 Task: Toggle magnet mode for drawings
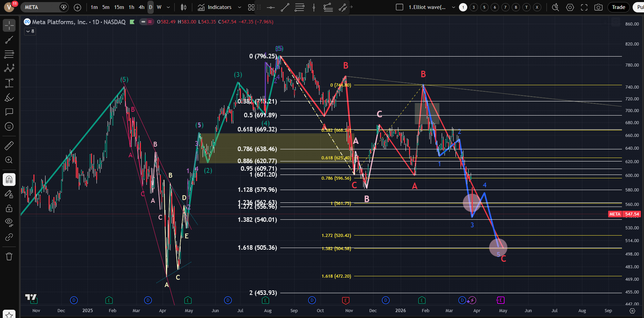9,179
